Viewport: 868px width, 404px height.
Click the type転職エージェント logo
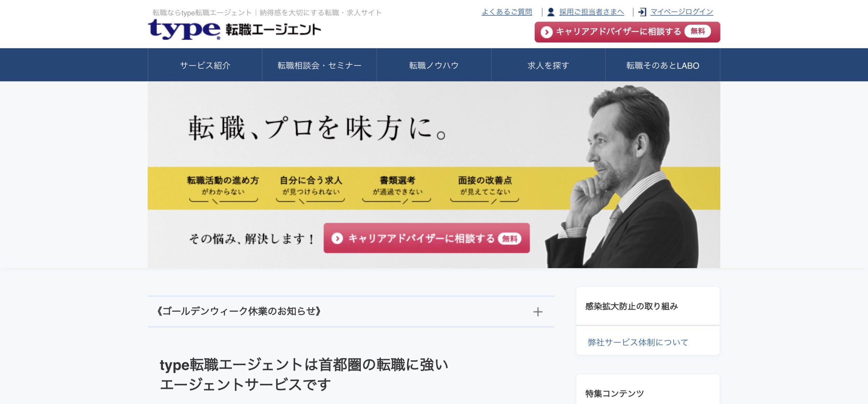234,31
